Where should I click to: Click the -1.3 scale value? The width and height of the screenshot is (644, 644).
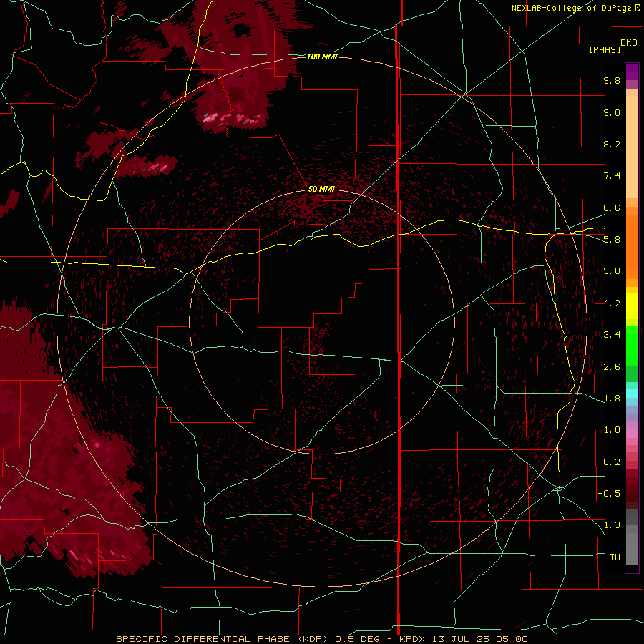click(609, 525)
